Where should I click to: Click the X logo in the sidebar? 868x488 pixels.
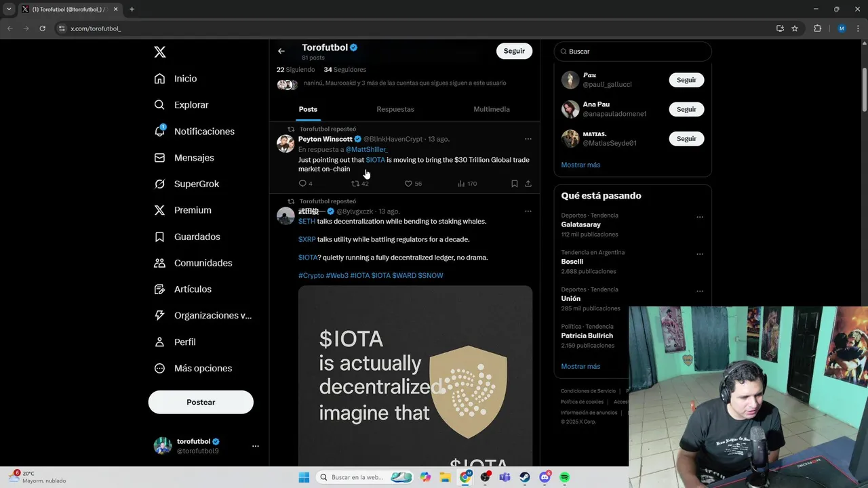click(159, 52)
